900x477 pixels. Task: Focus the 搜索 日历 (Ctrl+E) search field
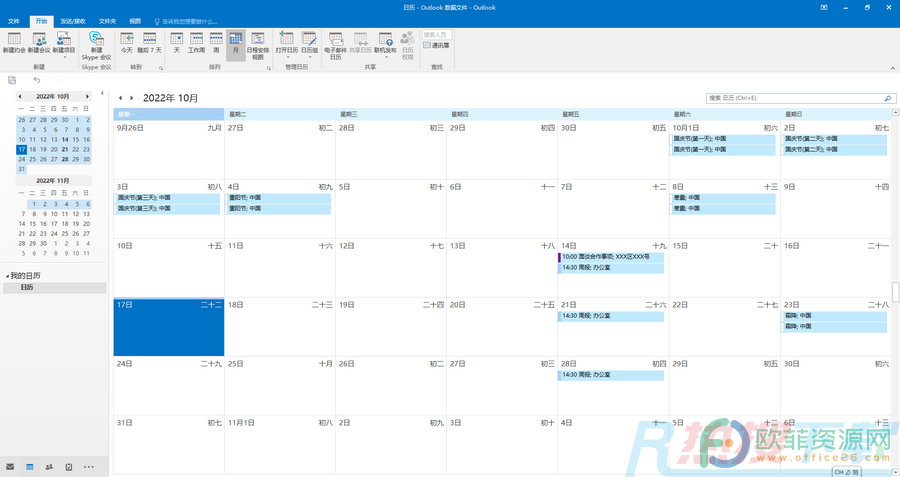[x=795, y=98]
